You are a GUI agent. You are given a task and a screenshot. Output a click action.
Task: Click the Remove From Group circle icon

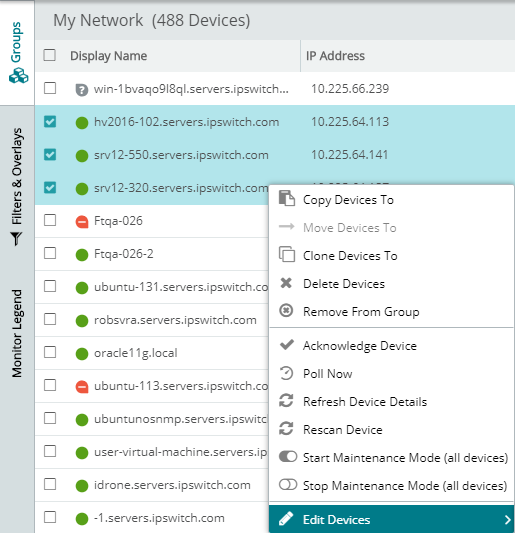click(x=286, y=310)
